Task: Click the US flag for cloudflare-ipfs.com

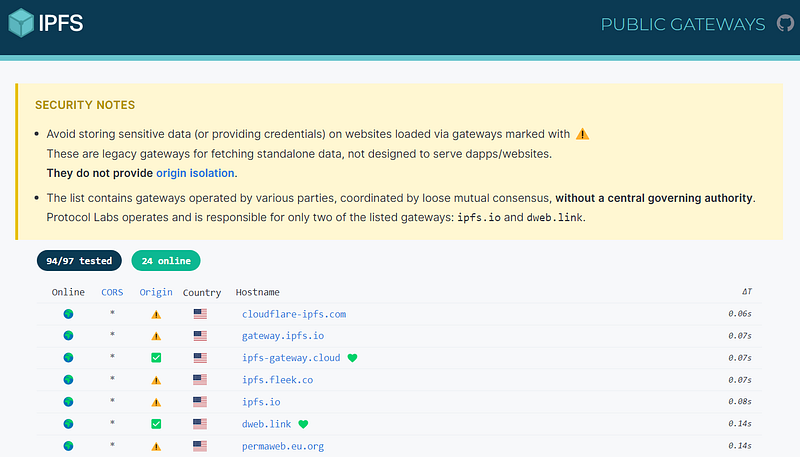Action: pyautogui.click(x=200, y=314)
